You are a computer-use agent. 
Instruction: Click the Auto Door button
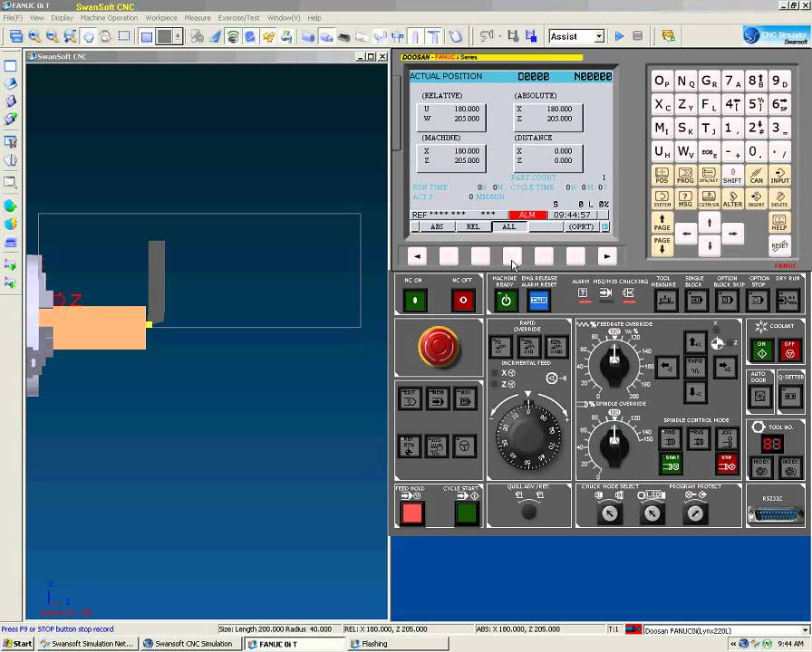[x=759, y=397]
